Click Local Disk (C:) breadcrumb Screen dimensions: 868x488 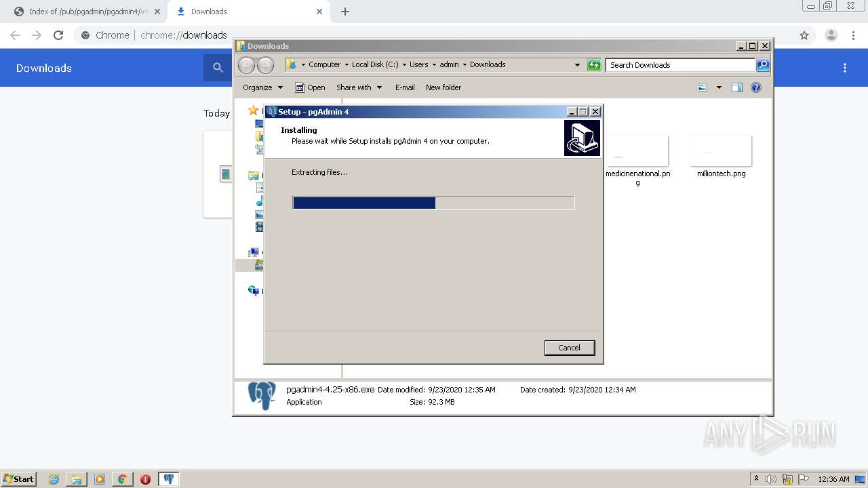tap(375, 64)
